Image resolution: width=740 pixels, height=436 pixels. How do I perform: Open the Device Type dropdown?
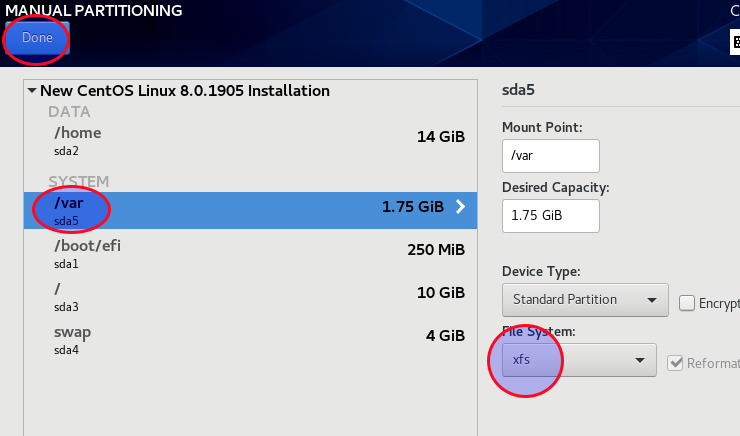click(585, 300)
